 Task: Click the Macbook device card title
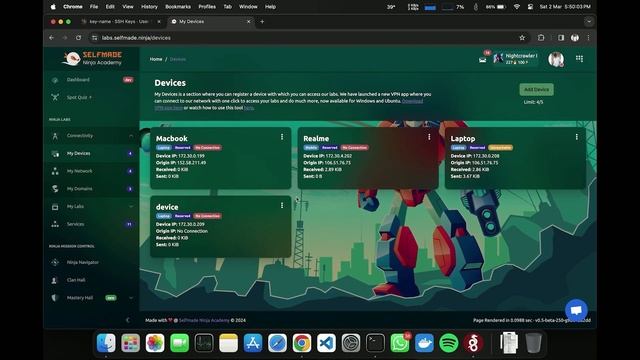171,138
